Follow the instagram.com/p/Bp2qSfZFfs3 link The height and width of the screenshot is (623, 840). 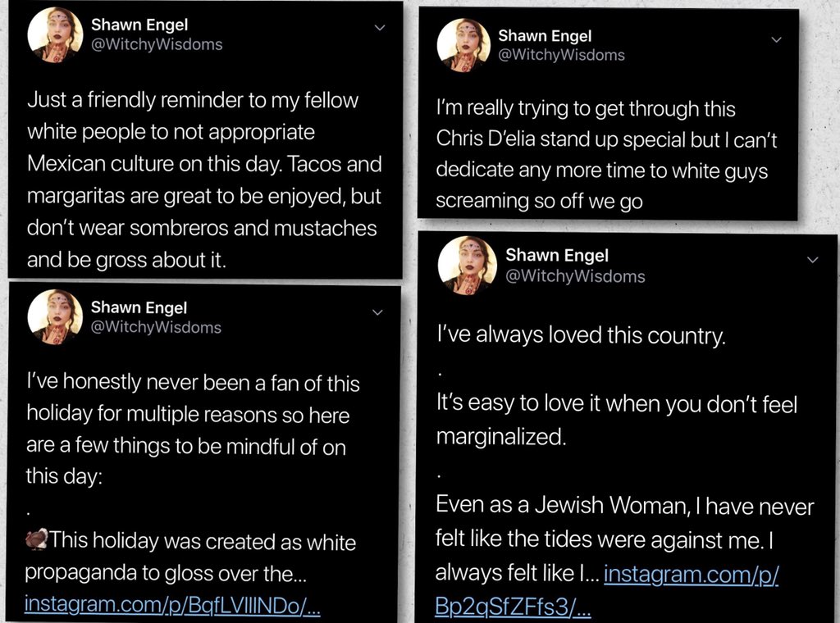[x=607, y=590]
